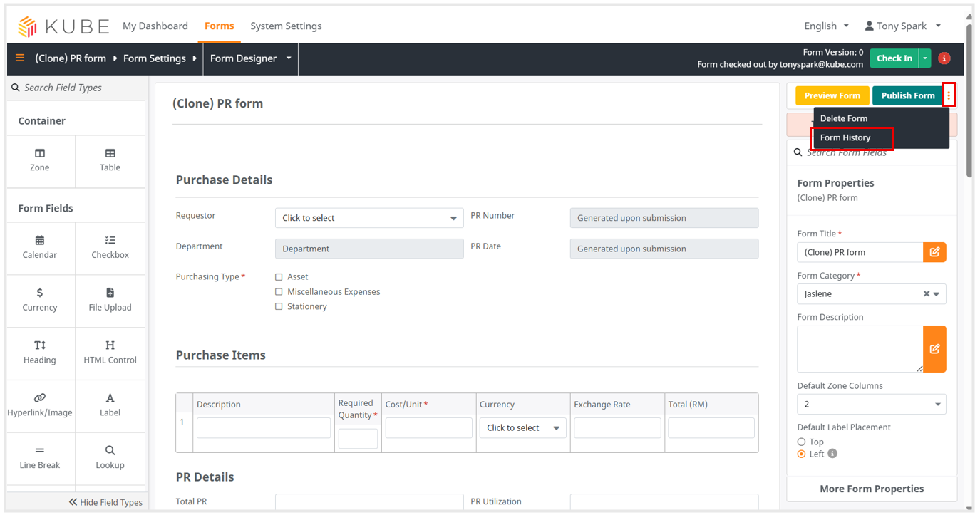Click the red info icon beside Check In

click(944, 58)
